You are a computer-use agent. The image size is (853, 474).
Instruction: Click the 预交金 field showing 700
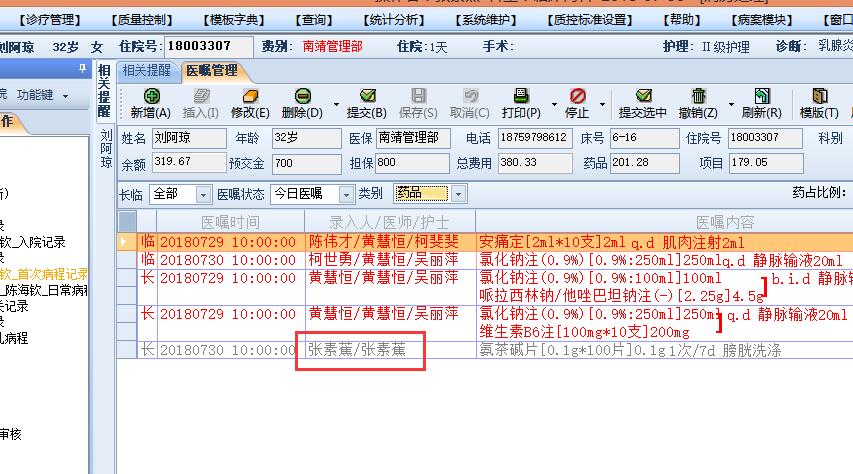point(307,163)
